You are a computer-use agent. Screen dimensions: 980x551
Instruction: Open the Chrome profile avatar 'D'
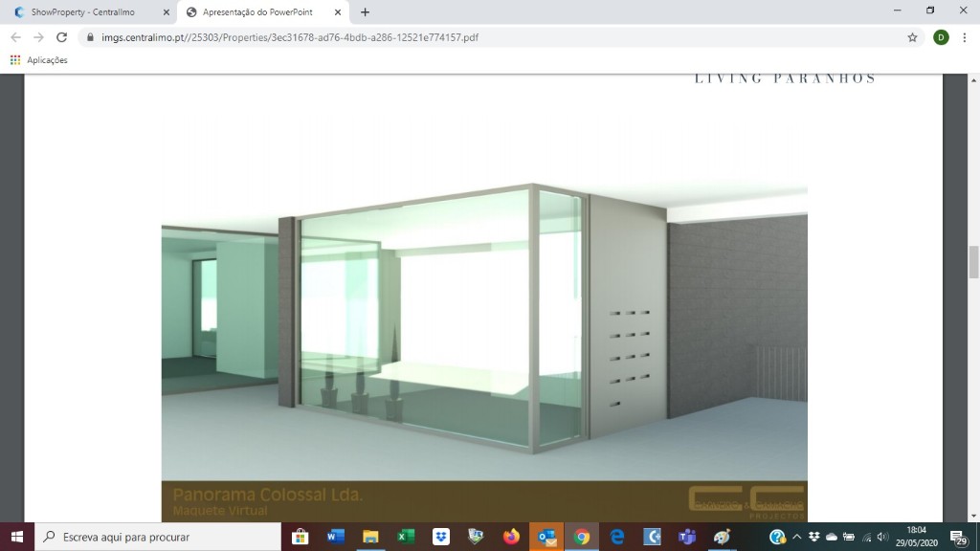941,37
